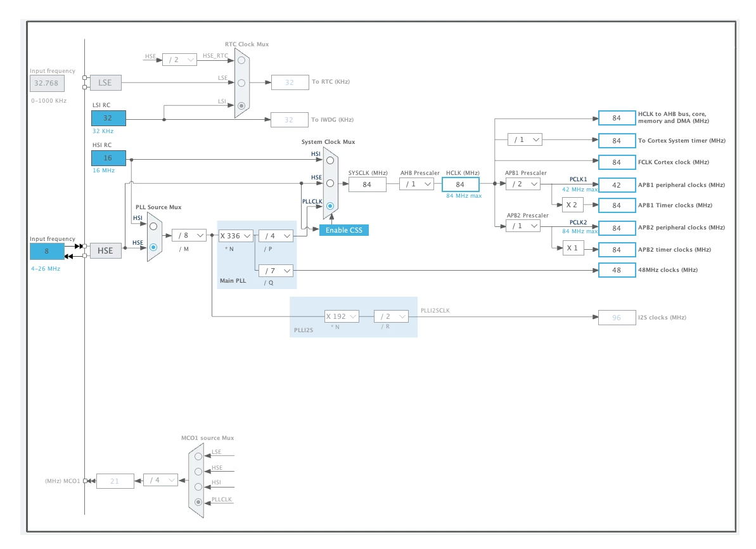The image size is (756, 549).
Task: Click the LSI RC value box 32
Action: tap(108, 118)
